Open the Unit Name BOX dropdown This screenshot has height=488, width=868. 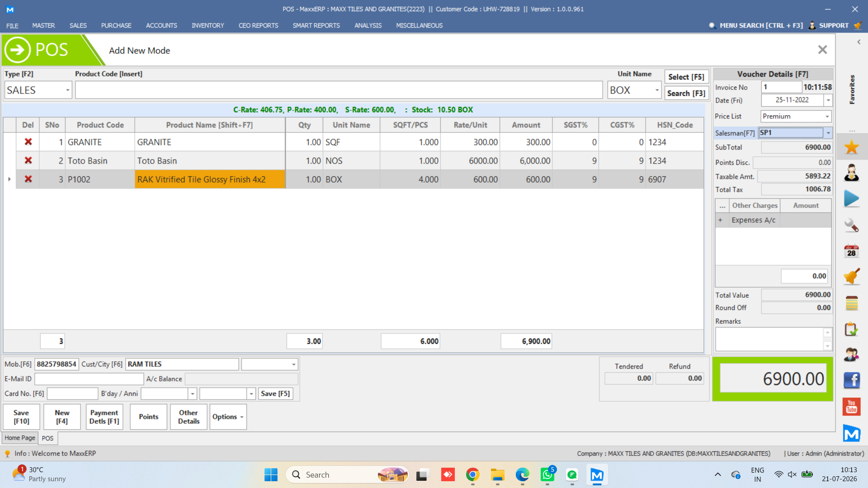657,90
